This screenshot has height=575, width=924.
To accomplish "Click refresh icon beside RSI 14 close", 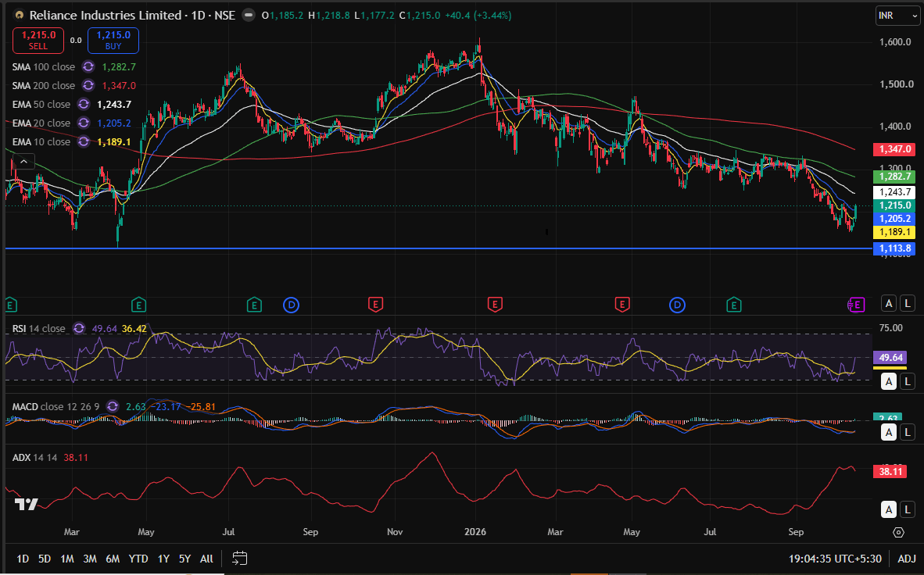I will coord(79,328).
